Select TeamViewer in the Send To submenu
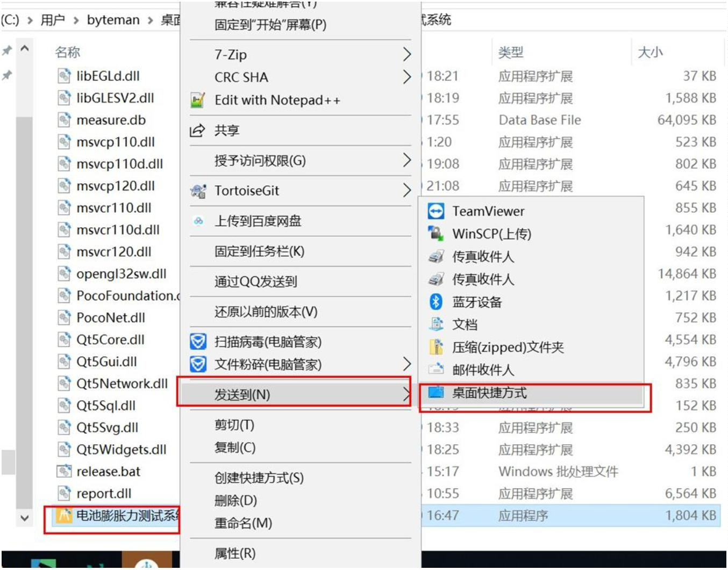 tap(484, 211)
